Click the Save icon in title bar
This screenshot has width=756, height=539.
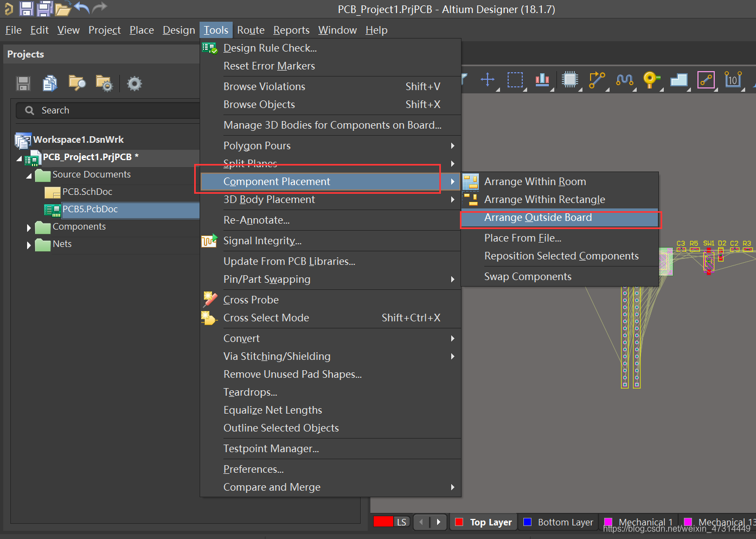click(27, 8)
